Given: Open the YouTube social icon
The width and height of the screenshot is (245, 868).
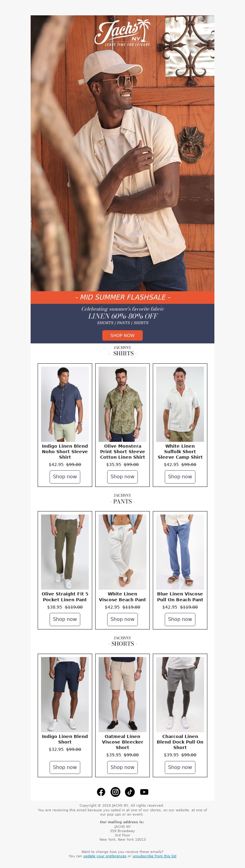Looking at the screenshot, I should [x=144, y=792].
